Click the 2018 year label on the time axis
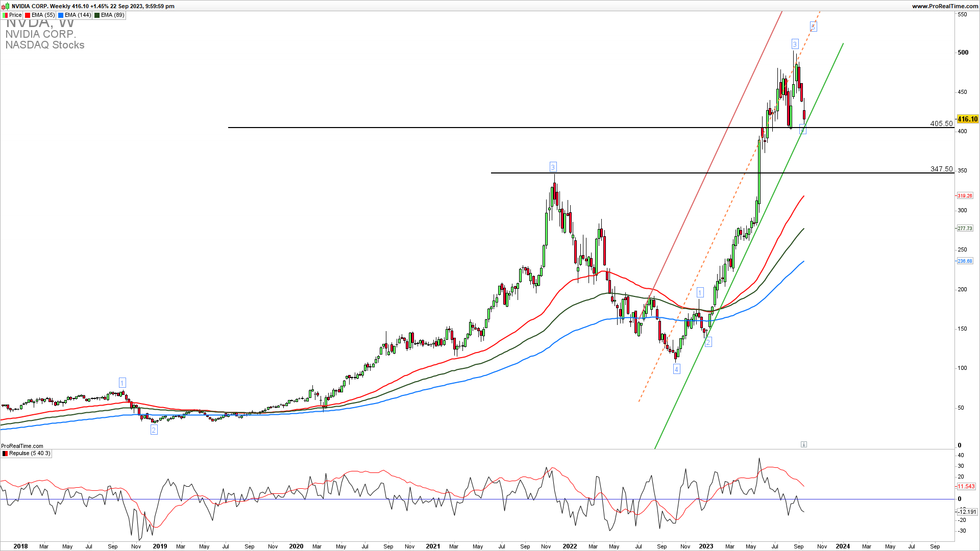This screenshot has width=980, height=551. click(x=20, y=546)
